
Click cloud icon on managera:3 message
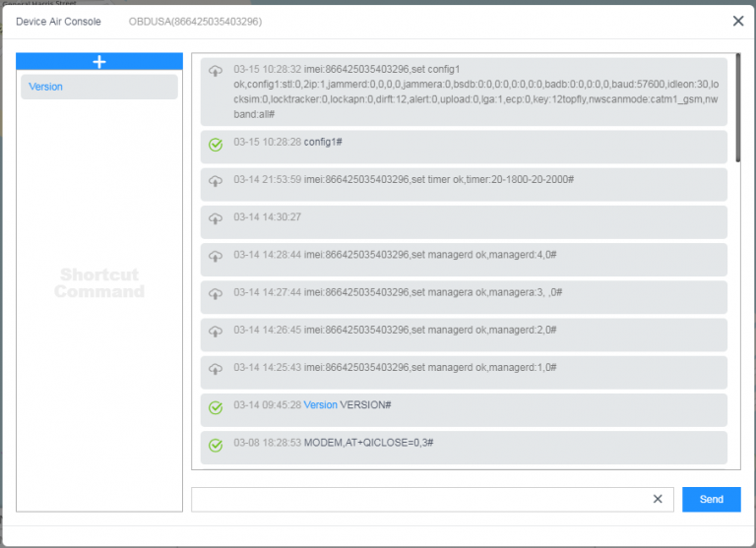pyautogui.click(x=216, y=293)
